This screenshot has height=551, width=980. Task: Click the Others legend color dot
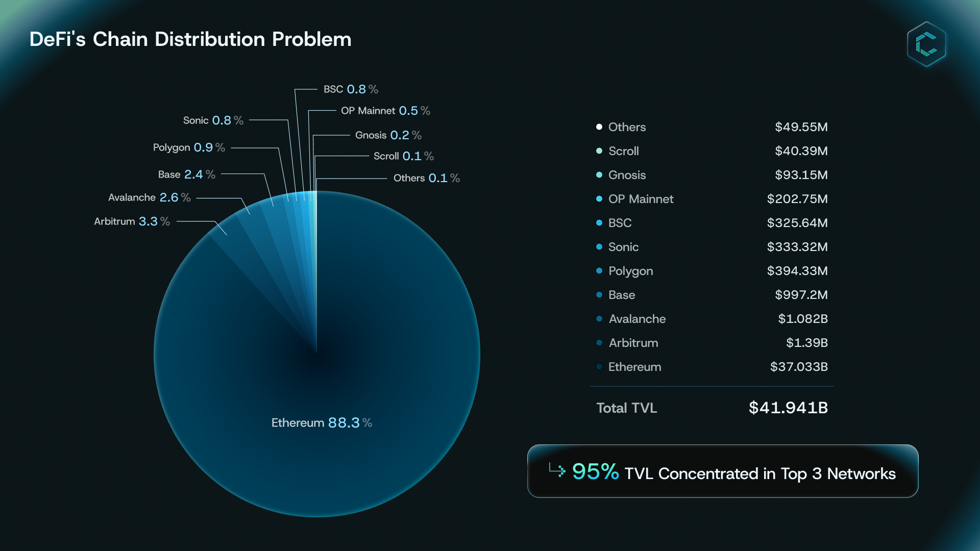599,127
